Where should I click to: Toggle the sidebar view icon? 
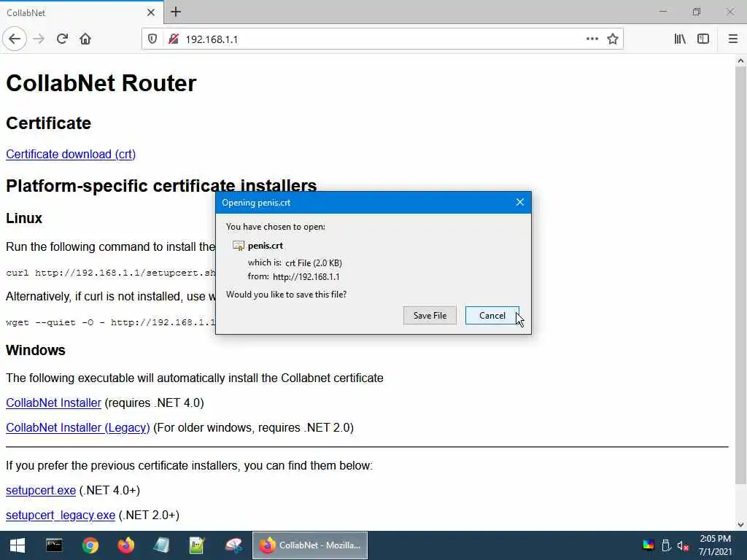coord(703,39)
